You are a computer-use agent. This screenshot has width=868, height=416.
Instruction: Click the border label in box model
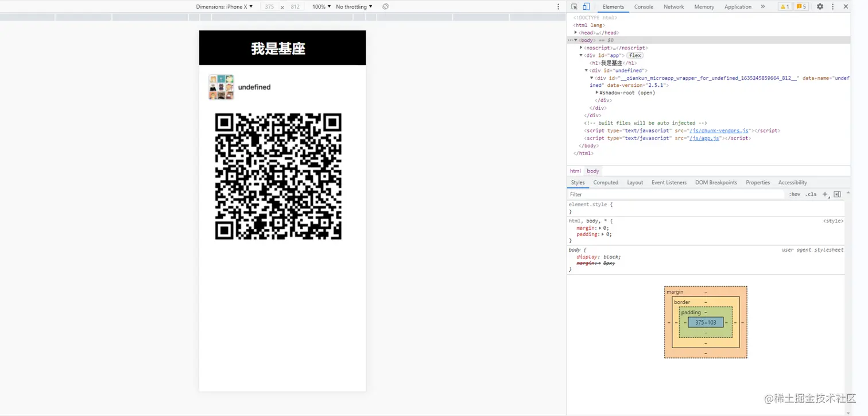tap(682, 302)
